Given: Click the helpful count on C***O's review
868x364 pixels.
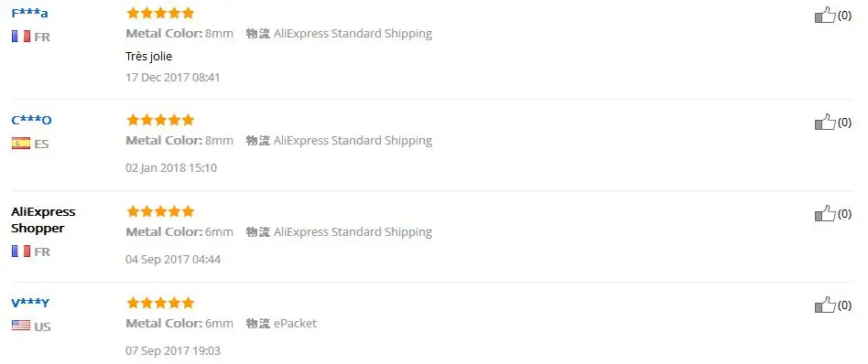Looking at the screenshot, I should pyautogui.click(x=844, y=123).
